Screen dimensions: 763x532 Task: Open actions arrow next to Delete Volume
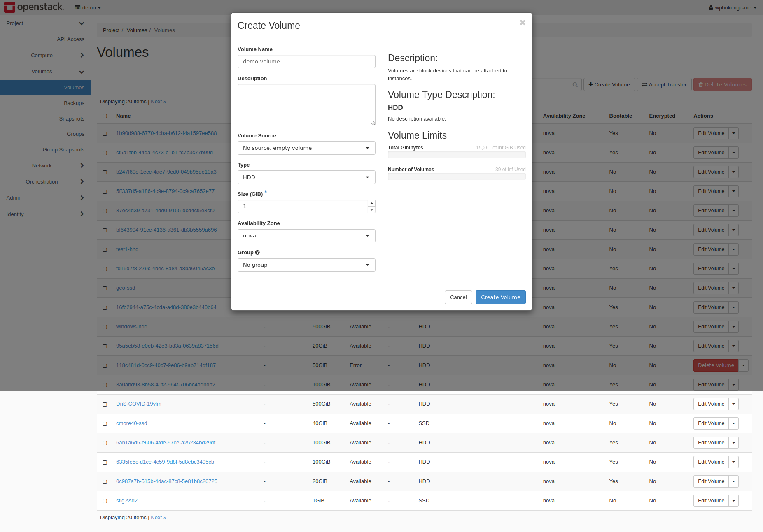(x=744, y=365)
